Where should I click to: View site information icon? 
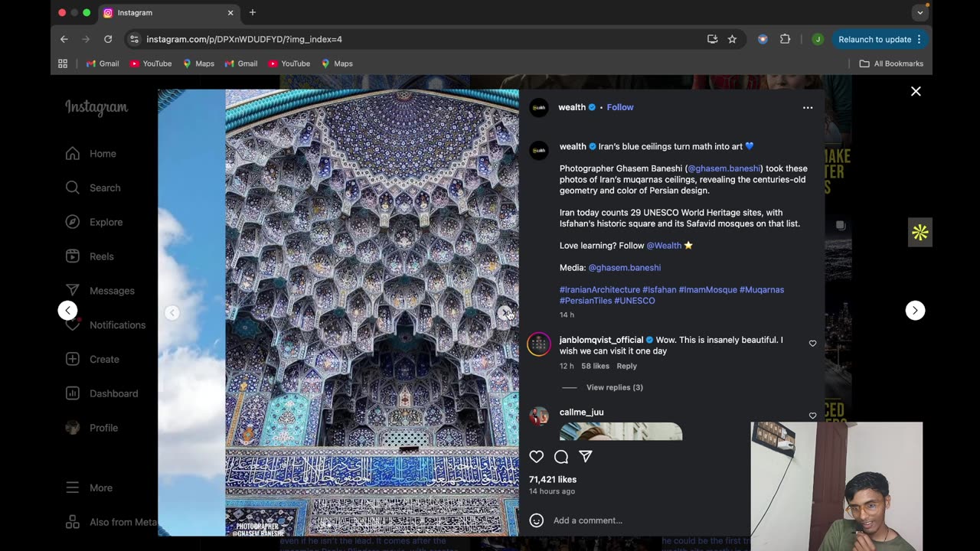(134, 39)
